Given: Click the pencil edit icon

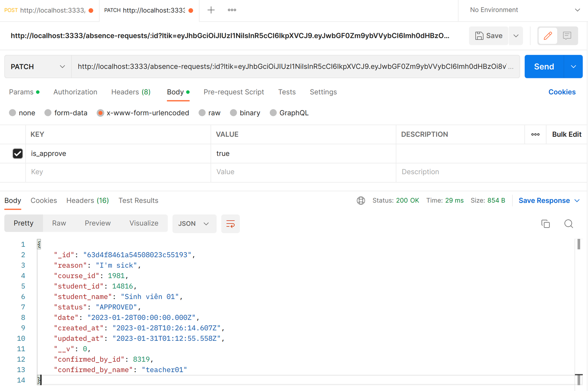Looking at the screenshot, I should click(x=548, y=36).
